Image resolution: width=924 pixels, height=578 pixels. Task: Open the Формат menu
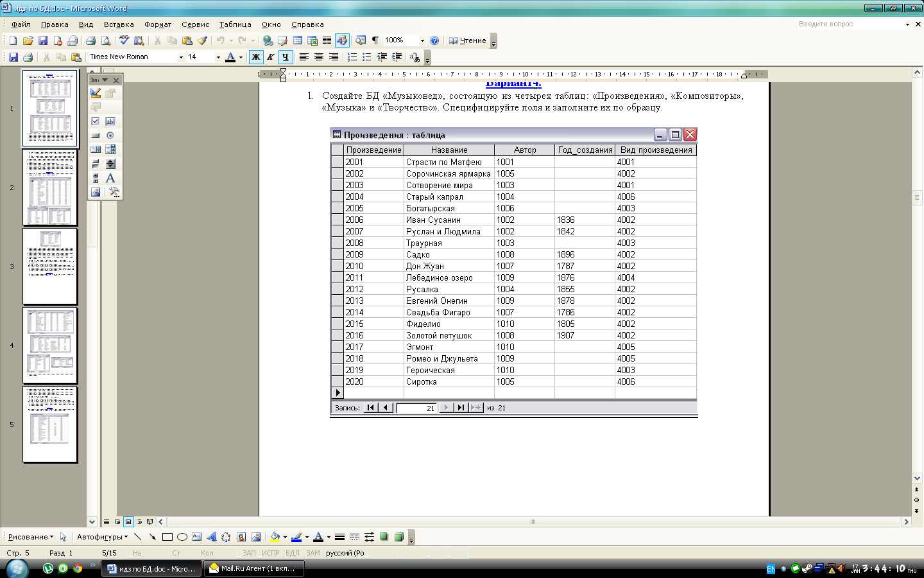158,24
